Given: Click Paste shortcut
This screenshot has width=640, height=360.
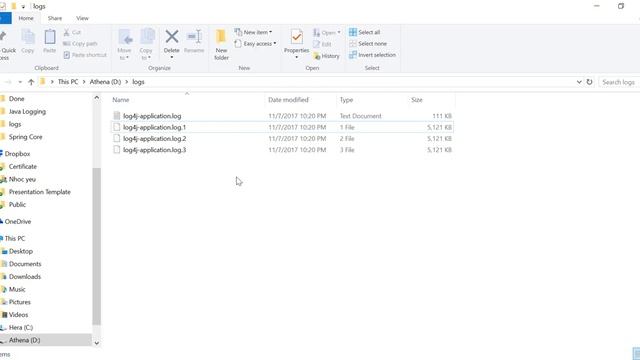Looking at the screenshot, I should pos(85,55).
